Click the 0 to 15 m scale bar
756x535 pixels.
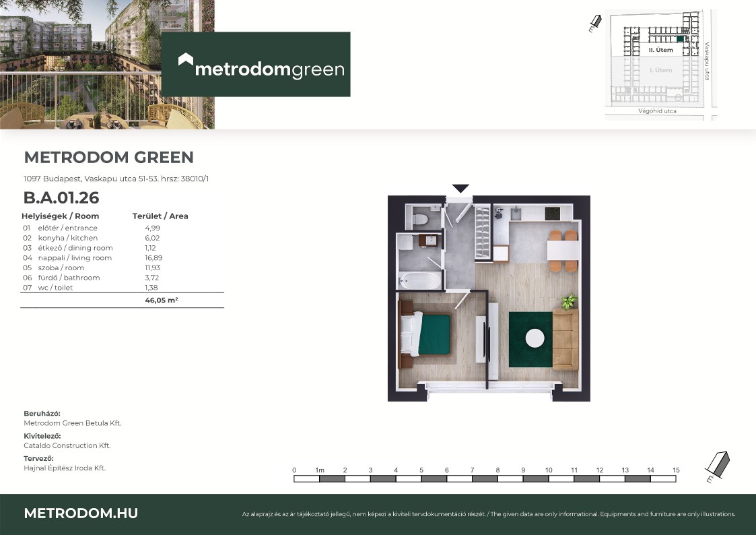[485, 479]
